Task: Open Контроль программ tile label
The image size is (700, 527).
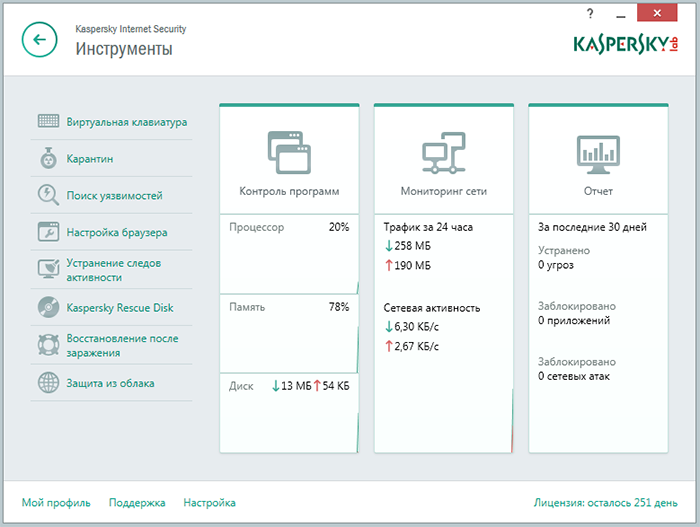Action: 289,191
